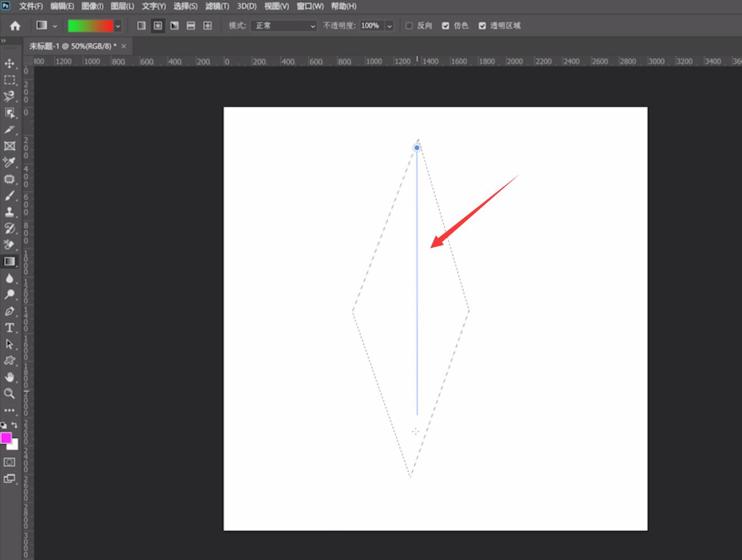Click the gradient start point handle
The width and height of the screenshot is (742, 560).
[417, 148]
